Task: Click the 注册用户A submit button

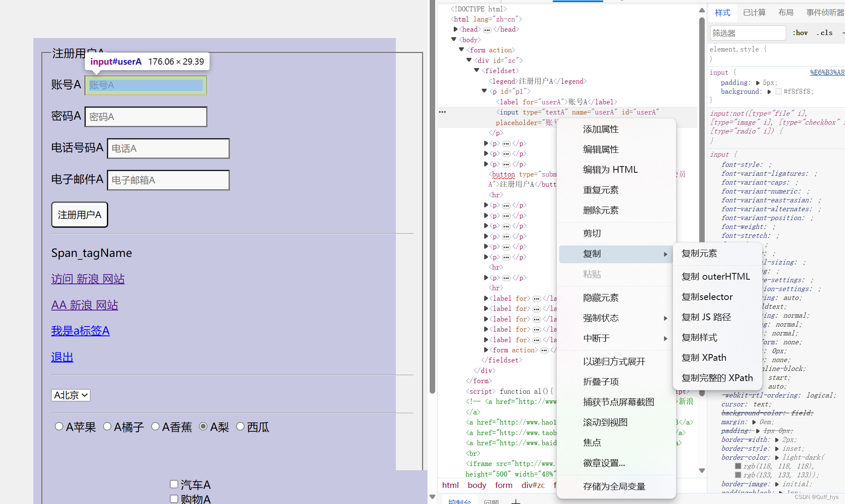Action: 79,215
